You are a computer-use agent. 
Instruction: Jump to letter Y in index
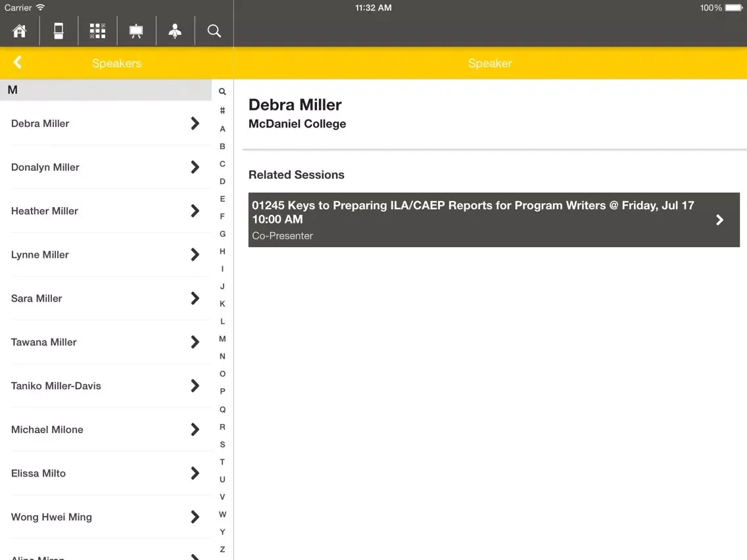(222, 532)
